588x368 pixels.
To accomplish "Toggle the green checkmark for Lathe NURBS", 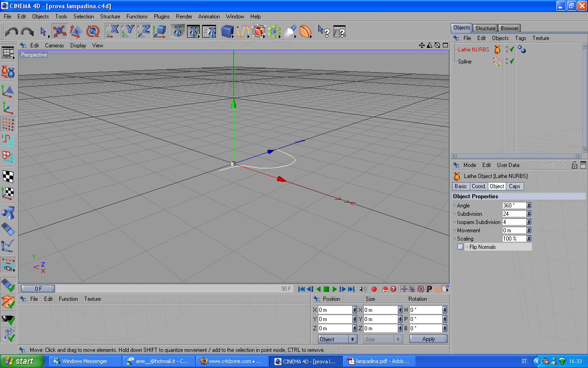I will (x=511, y=49).
